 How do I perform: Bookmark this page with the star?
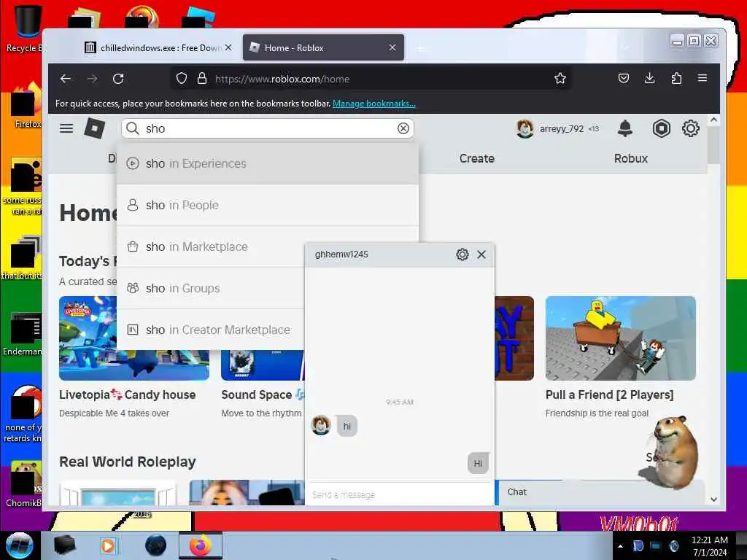(560, 79)
